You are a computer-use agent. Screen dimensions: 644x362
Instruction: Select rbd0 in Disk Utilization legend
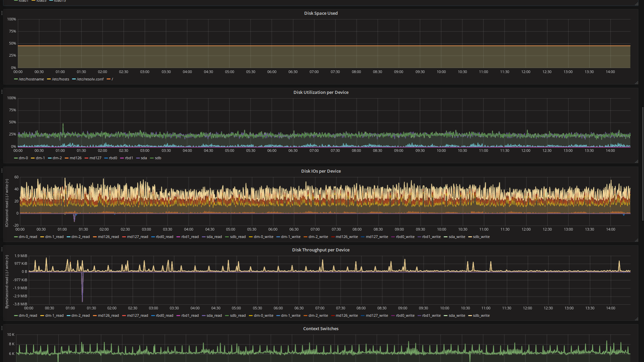pyautogui.click(x=113, y=158)
